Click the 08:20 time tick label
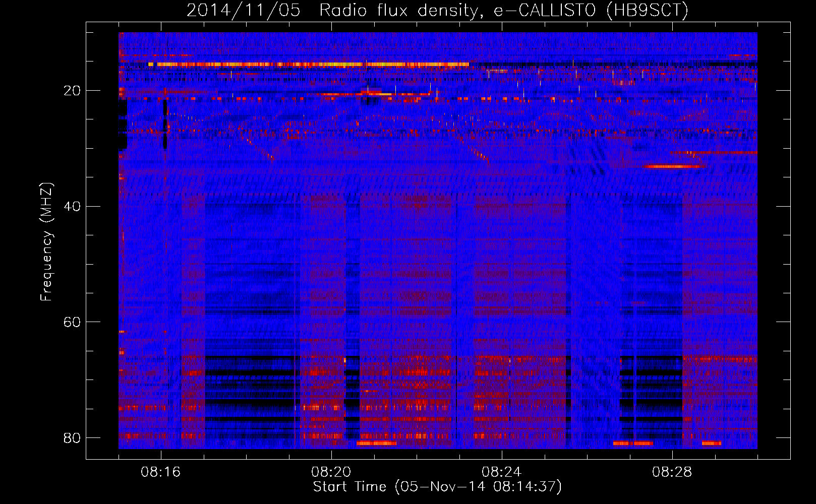The height and width of the screenshot is (504, 816). coord(331,472)
